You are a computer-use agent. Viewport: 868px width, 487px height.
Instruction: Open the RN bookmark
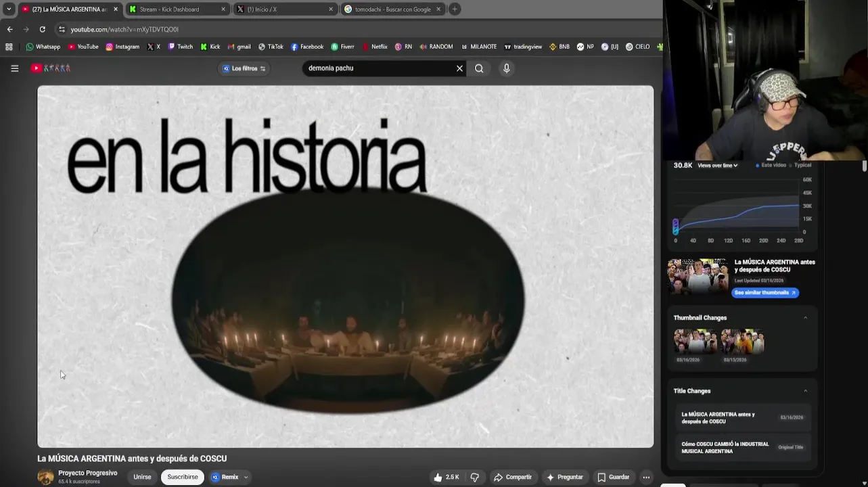pos(403,47)
